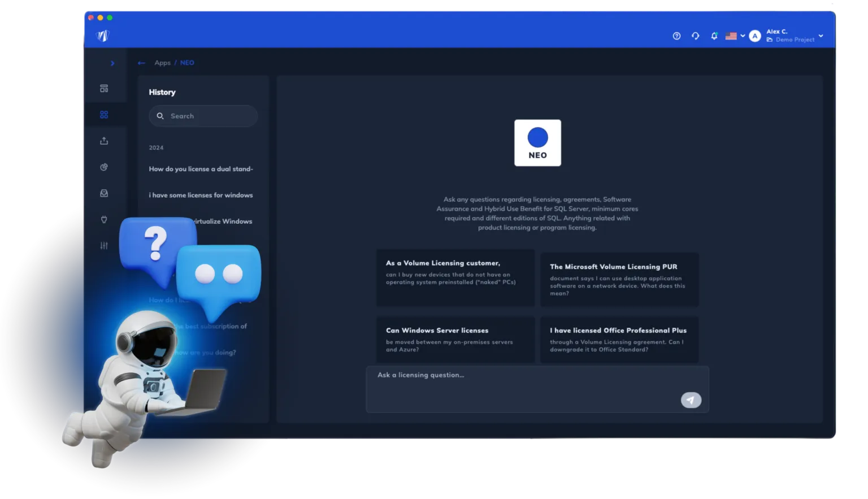The width and height of the screenshot is (868, 499).
Task: Click the help question mark icon
Action: point(676,36)
